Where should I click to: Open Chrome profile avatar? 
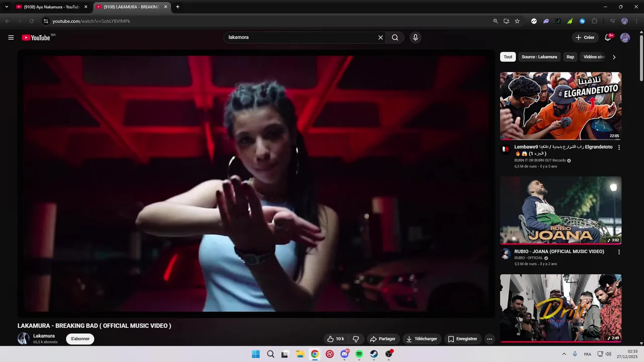(624, 21)
